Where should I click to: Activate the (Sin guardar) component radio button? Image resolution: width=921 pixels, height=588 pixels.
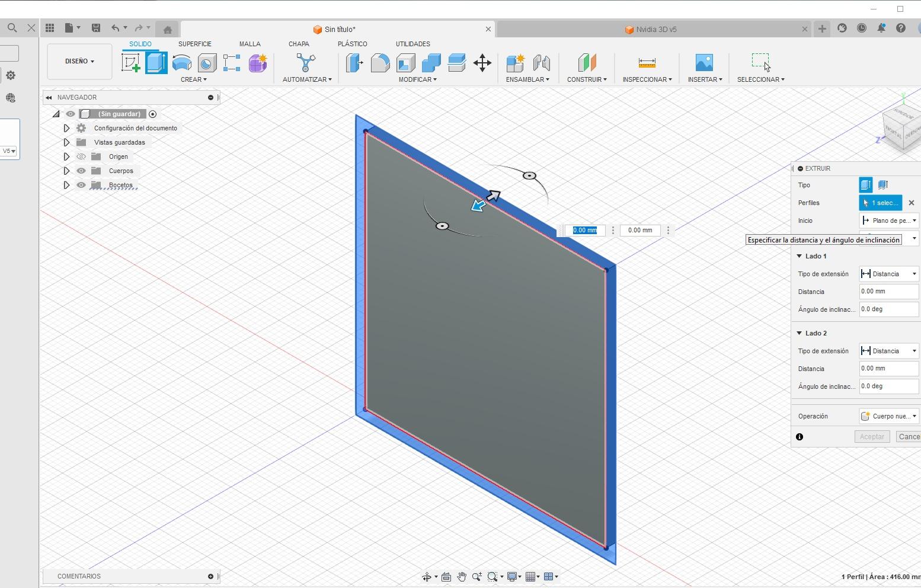pos(152,114)
